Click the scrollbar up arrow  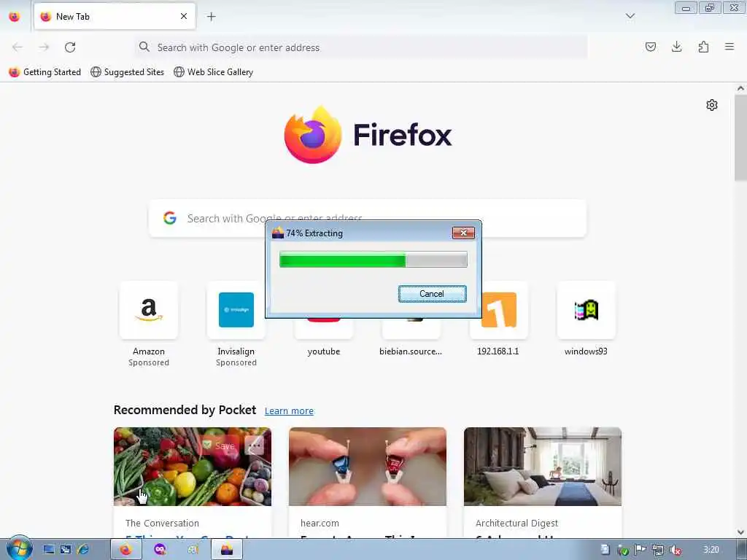coord(740,88)
